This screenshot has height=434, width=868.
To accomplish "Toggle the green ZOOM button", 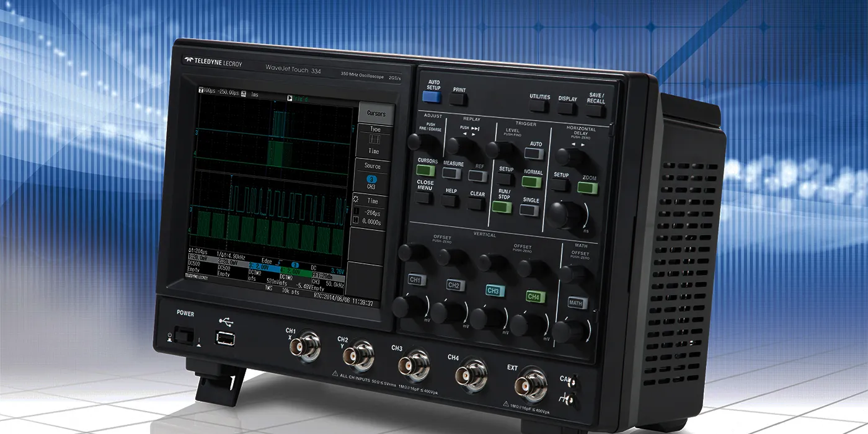I will (587, 187).
